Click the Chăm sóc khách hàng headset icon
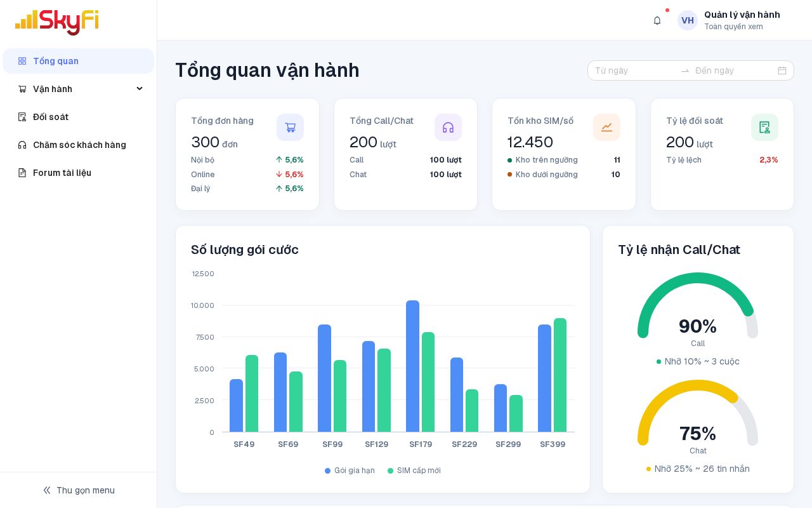Viewport: 812px width, 508px height. [x=22, y=145]
